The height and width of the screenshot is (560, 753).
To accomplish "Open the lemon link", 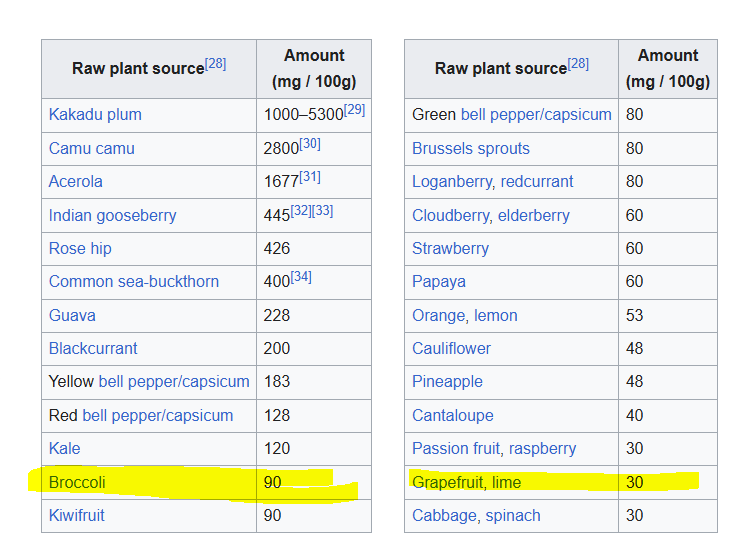I will 496,316.
